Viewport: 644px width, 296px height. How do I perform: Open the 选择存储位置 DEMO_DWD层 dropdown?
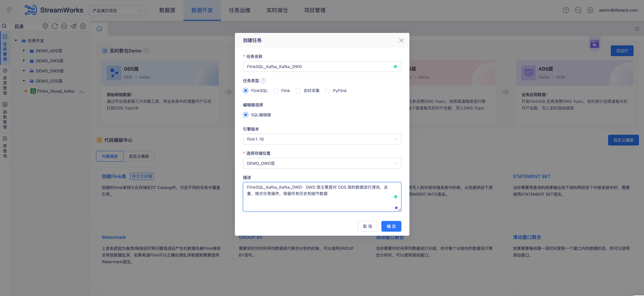click(322, 163)
